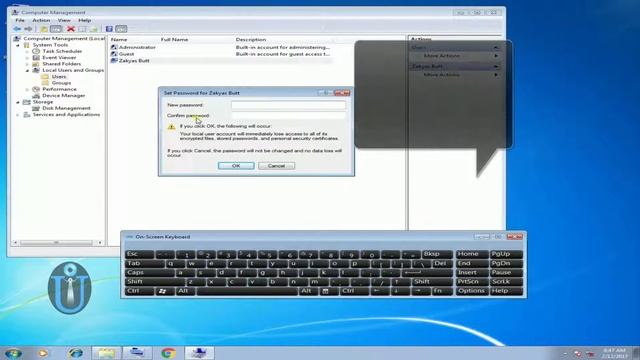Open Disk Management in the console tree

66,108
